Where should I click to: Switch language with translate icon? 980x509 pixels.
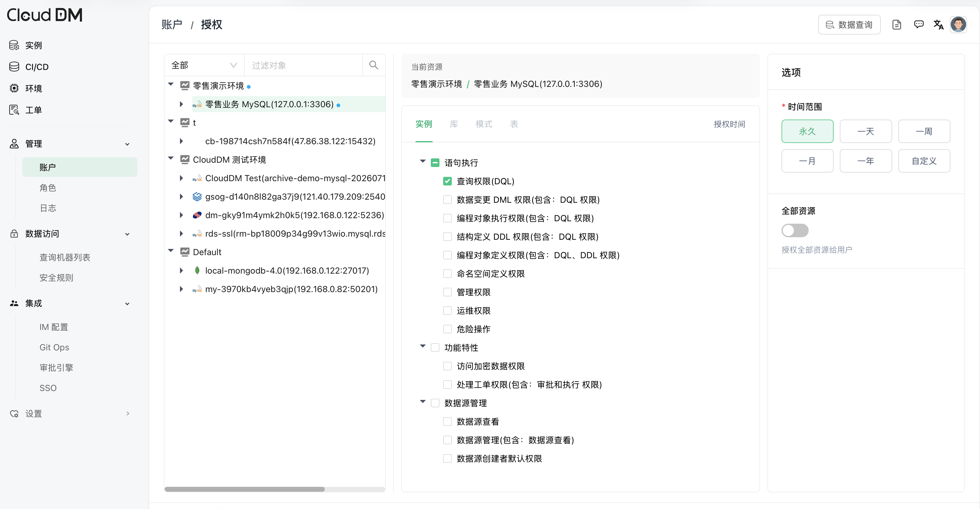pyautogui.click(x=938, y=25)
